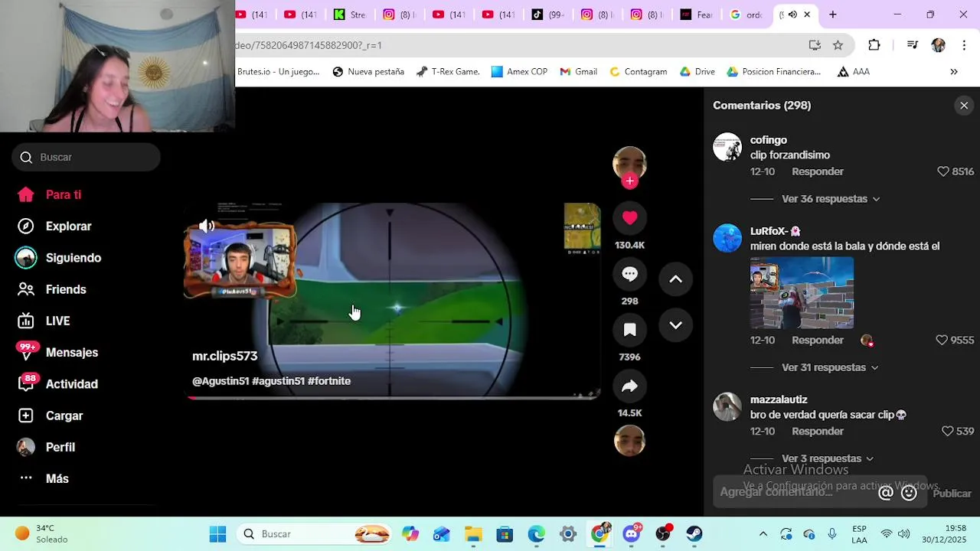
Task: Expand Ver 31 respuestas under LuRfoX
Action: 829,367
